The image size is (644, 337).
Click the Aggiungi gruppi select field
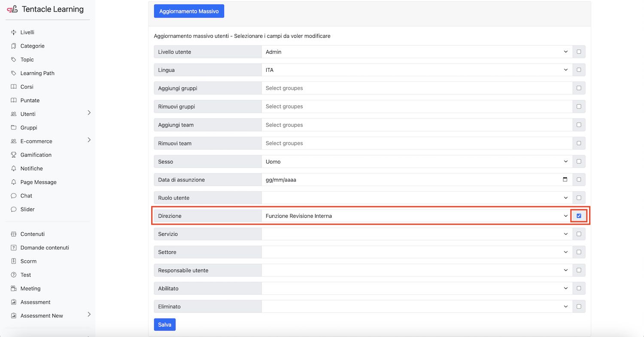tap(416, 88)
